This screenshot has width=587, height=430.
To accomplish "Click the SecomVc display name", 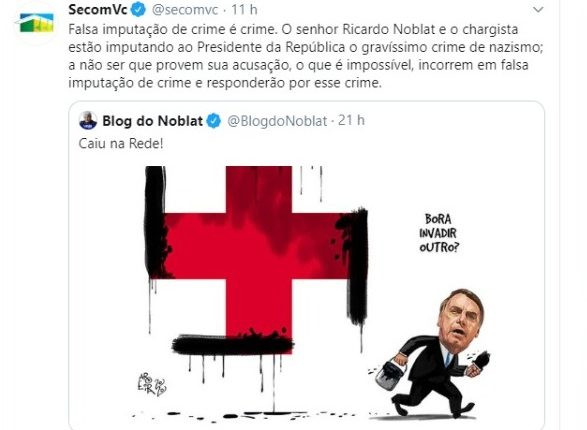I will click(x=98, y=9).
